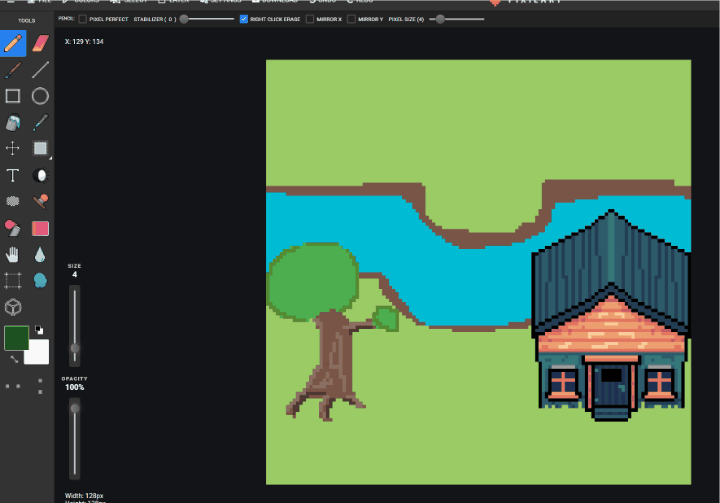Viewport: 720px width, 503px height.
Task: Click the vertical Opacity slider handle
Action: [75, 408]
